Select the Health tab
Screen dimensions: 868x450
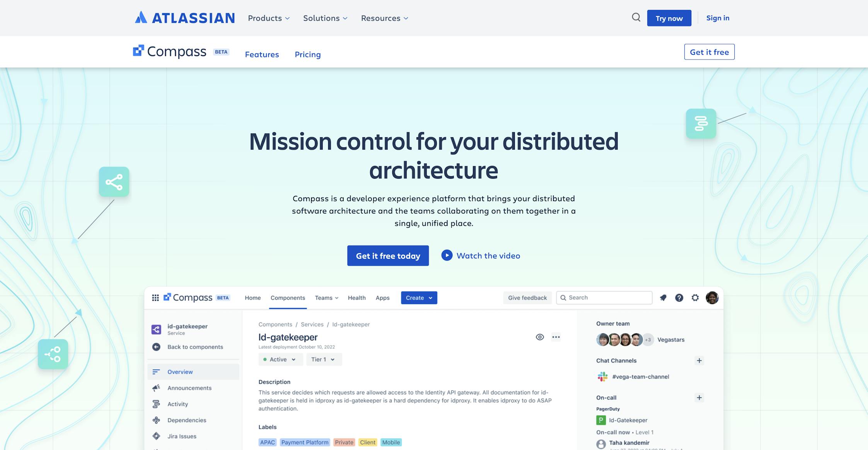[357, 298]
